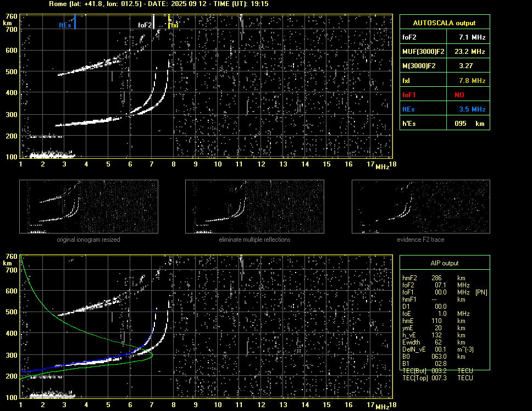Click the 'h'Es' row label
The height and width of the screenshot is (411, 532).
tap(409, 124)
